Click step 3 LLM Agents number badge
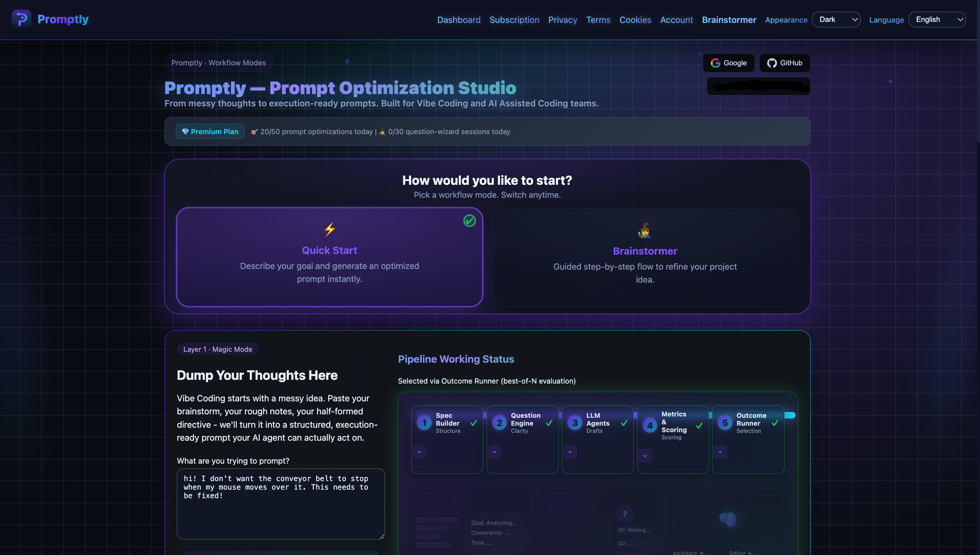The height and width of the screenshot is (555, 980). coord(575,423)
